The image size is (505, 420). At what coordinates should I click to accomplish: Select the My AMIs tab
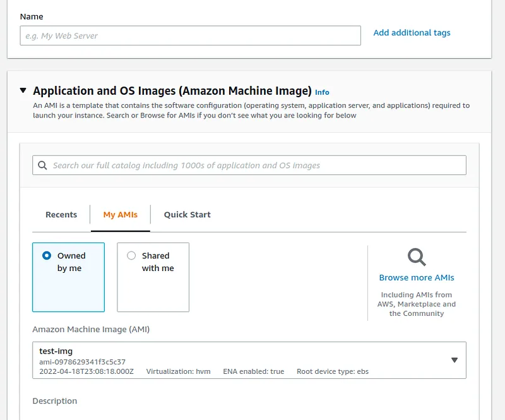point(121,215)
